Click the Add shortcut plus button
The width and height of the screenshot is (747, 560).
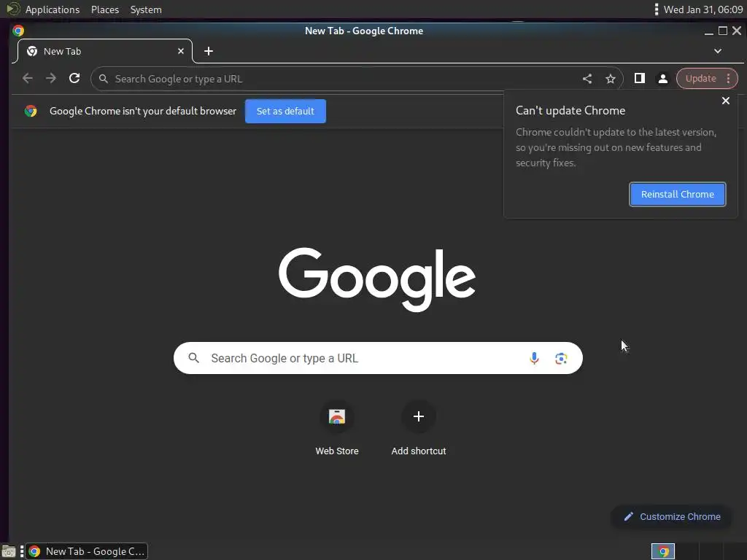click(x=418, y=416)
